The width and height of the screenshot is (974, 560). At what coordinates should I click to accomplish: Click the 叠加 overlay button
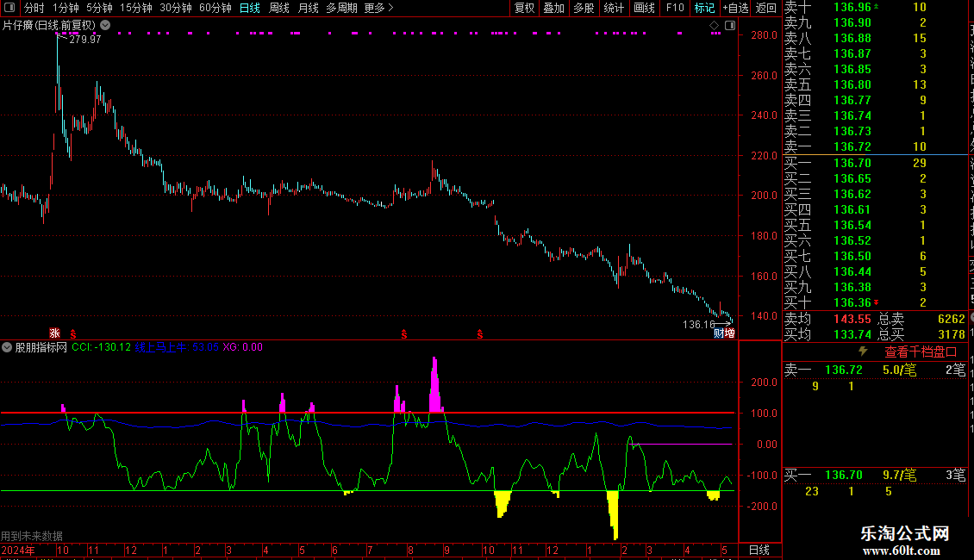pos(554,8)
